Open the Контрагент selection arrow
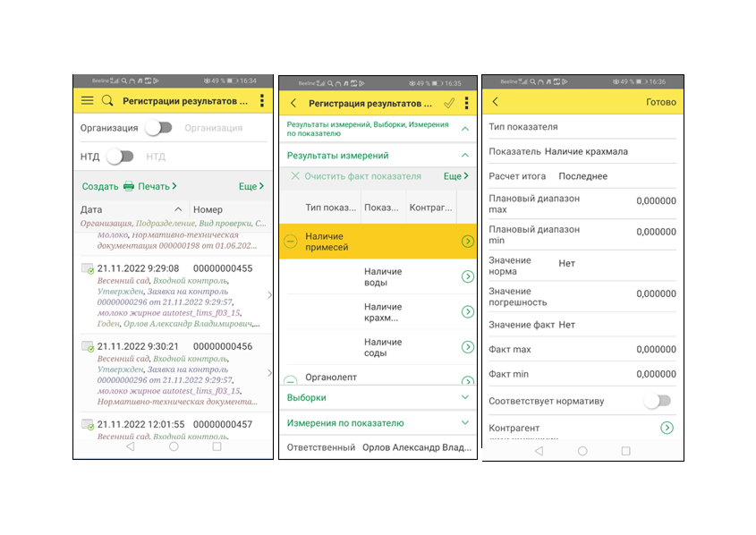Image resolution: width=756 pixels, height=535 pixels. [667, 428]
